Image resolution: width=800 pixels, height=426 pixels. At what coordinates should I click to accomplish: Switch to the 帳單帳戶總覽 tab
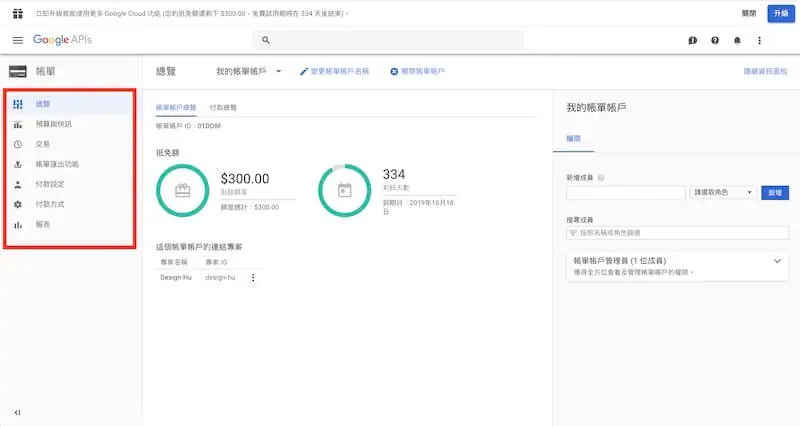pyautogui.click(x=176, y=108)
